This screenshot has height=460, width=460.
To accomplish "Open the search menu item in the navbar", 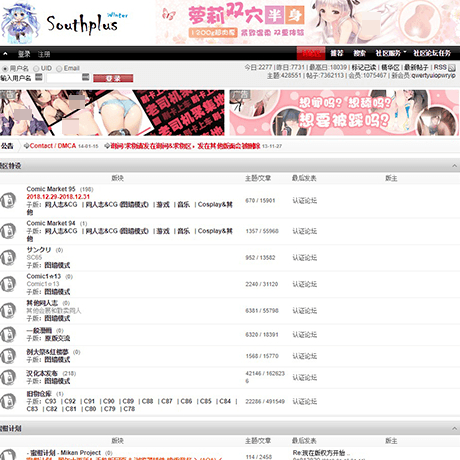I will click(359, 53).
